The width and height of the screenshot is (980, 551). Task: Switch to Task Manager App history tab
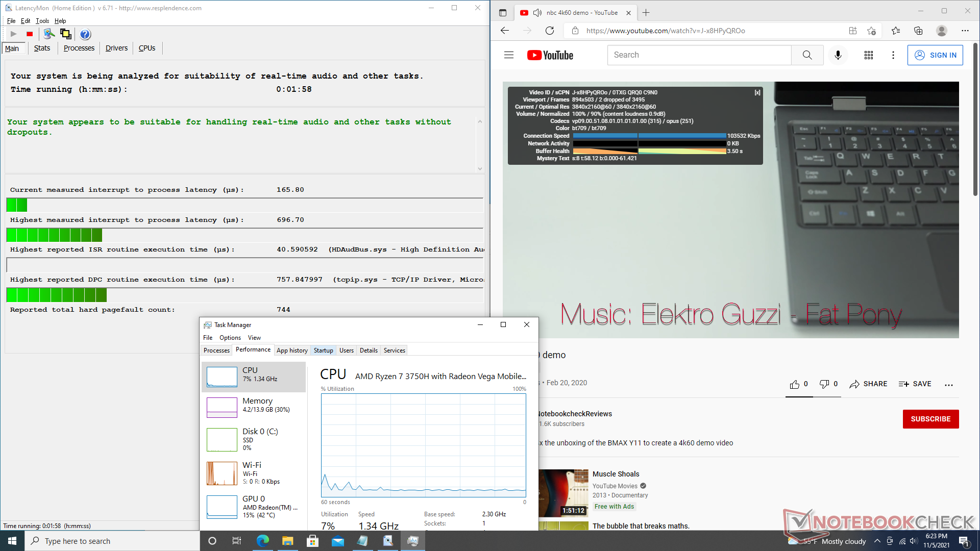click(292, 350)
